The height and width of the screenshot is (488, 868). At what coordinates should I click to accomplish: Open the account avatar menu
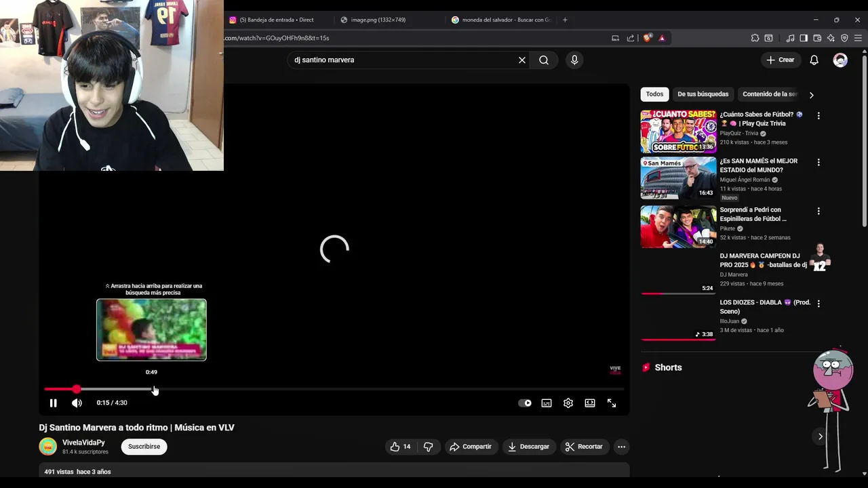click(840, 60)
